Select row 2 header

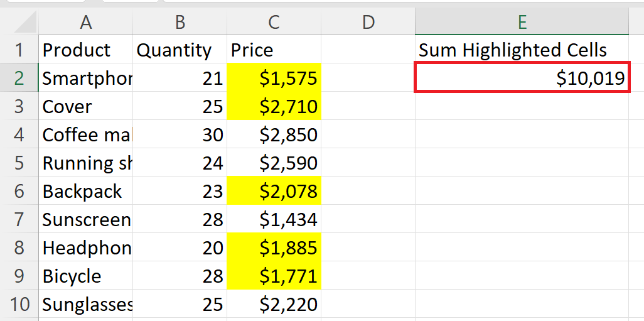point(19,78)
